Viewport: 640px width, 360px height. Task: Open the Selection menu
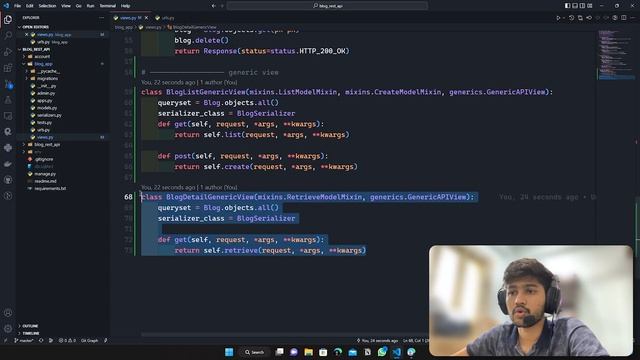coord(47,6)
